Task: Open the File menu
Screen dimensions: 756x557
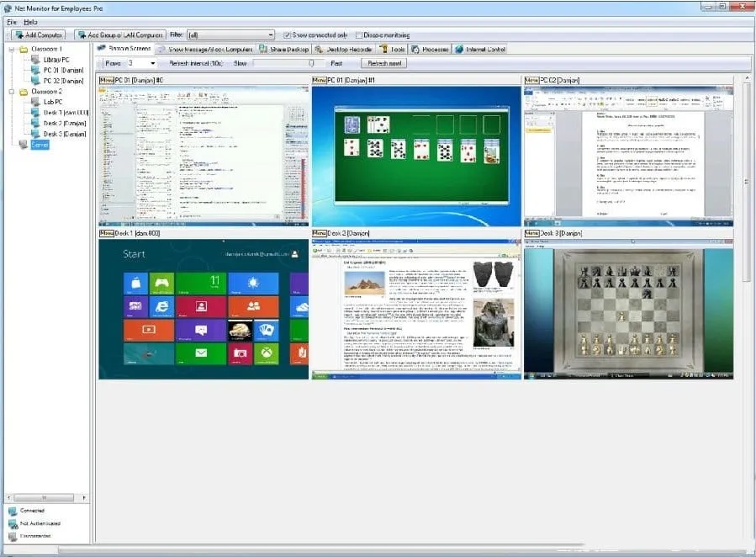Action: [x=12, y=21]
